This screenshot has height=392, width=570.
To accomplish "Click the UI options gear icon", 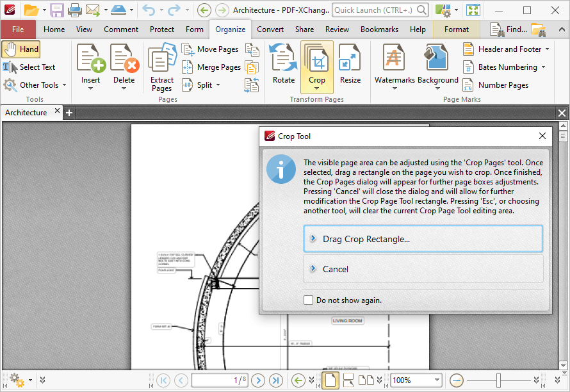I will [x=443, y=10].
